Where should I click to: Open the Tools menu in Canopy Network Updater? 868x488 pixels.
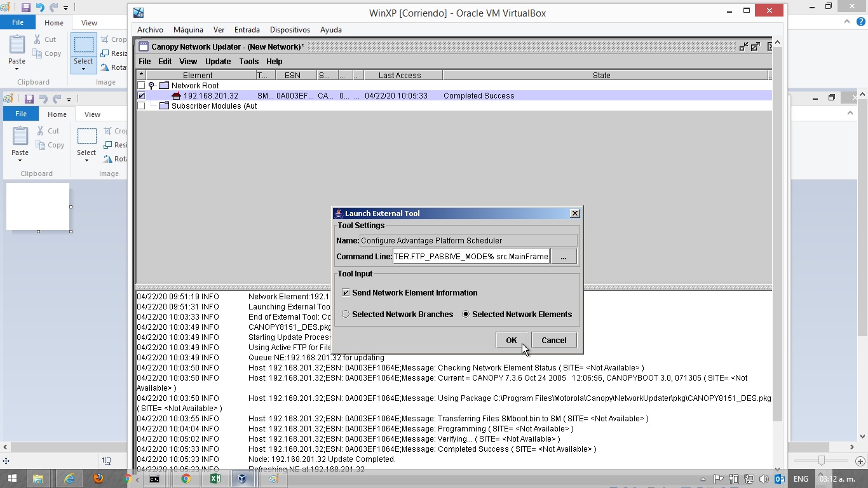(x=248, y=62)
